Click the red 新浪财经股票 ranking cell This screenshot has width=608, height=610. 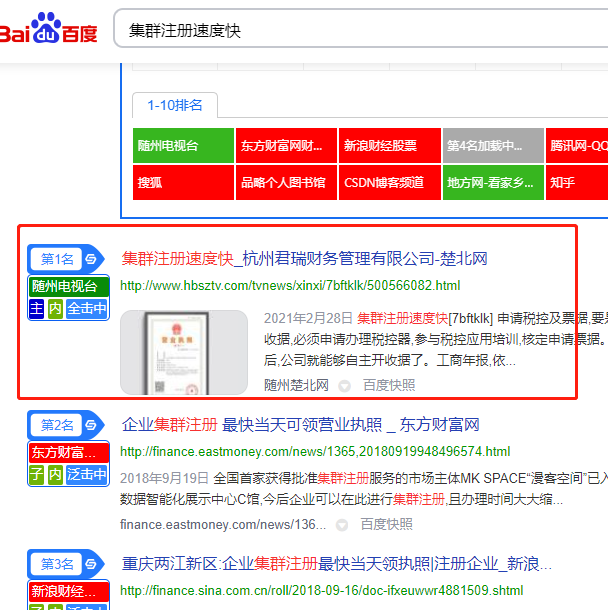(390, 145)
